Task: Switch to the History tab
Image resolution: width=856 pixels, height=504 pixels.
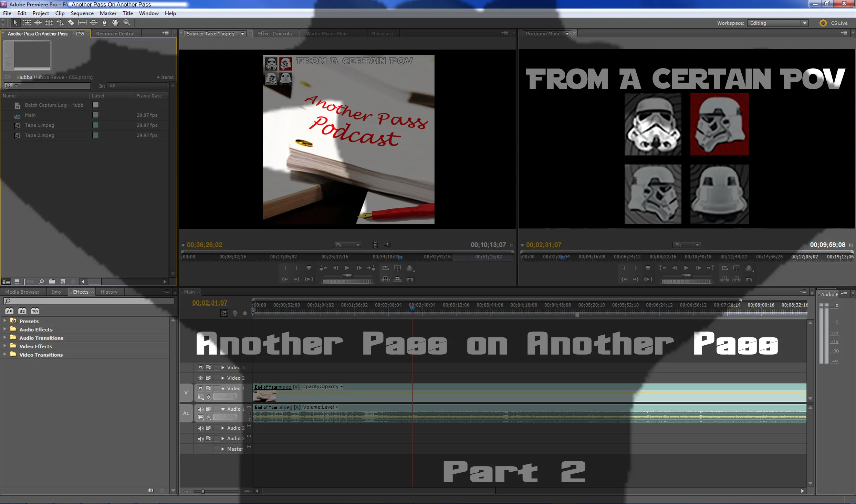Action: tap(109, 292)
